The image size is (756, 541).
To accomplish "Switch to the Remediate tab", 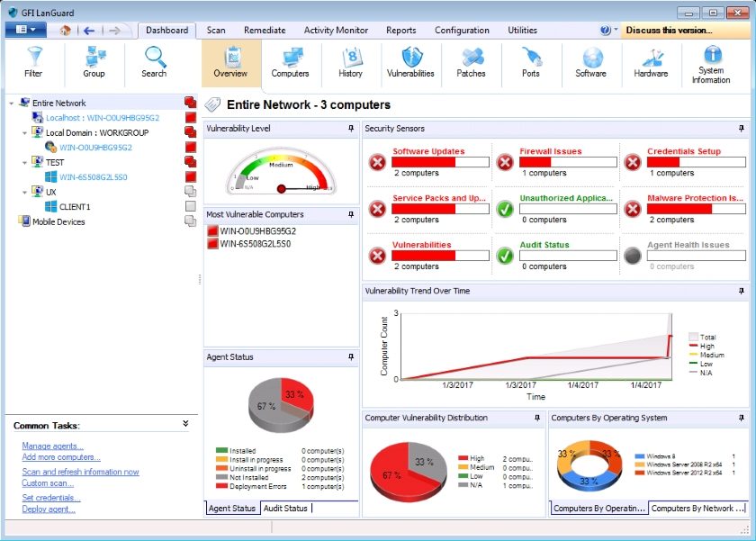I will [x=265, y=30].
